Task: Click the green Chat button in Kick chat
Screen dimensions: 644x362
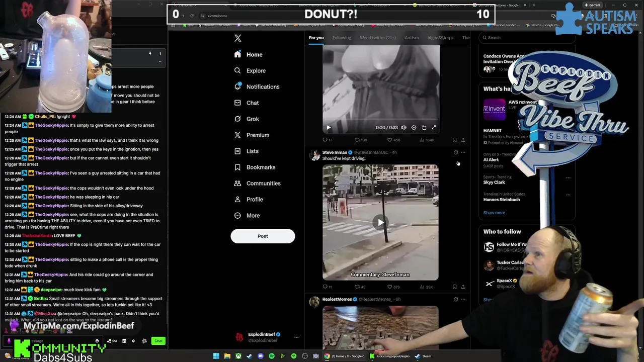Action: pos(158,341)
